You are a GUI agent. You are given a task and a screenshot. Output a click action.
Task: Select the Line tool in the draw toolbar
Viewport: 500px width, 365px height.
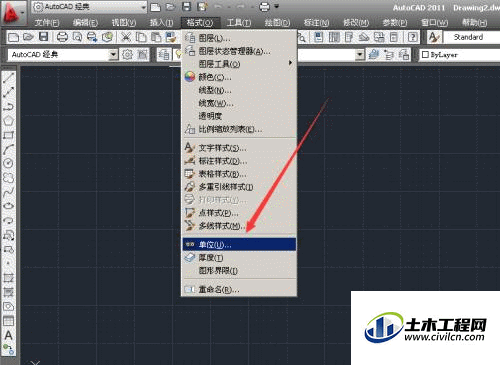coord(8,78)
